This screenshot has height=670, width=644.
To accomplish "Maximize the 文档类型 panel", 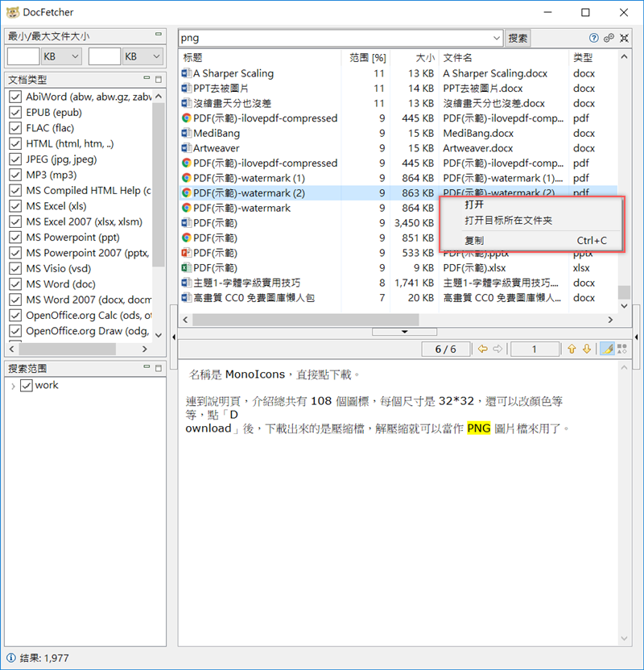I will pos(159,80).
